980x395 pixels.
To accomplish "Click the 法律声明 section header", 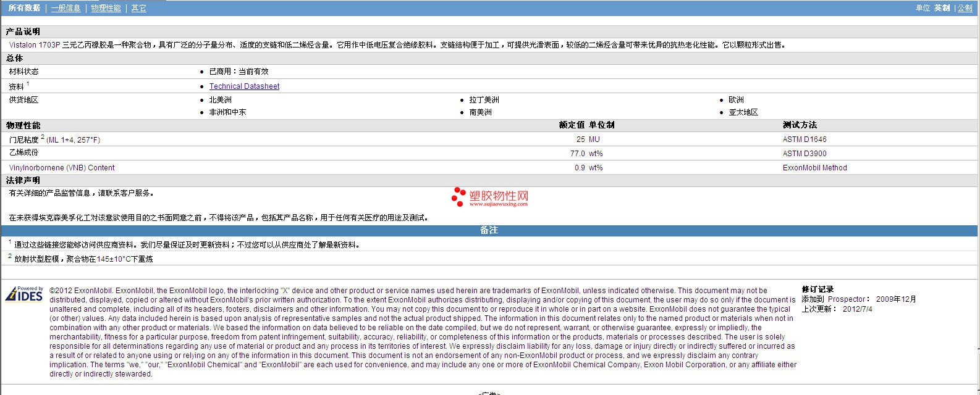I will pos(23,180).
